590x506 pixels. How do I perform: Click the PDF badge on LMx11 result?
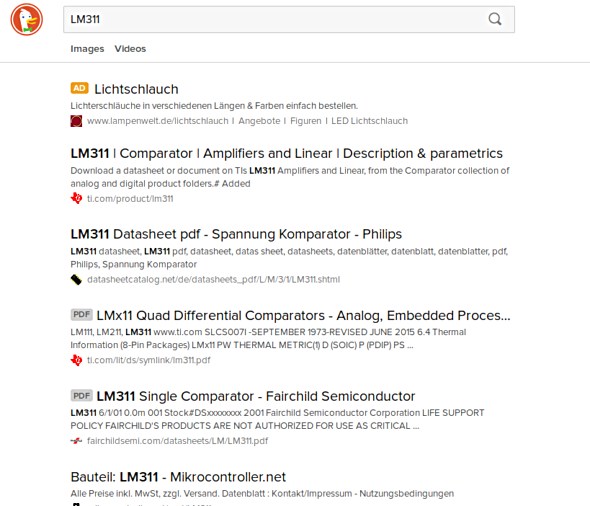click(x=82, y=315)
